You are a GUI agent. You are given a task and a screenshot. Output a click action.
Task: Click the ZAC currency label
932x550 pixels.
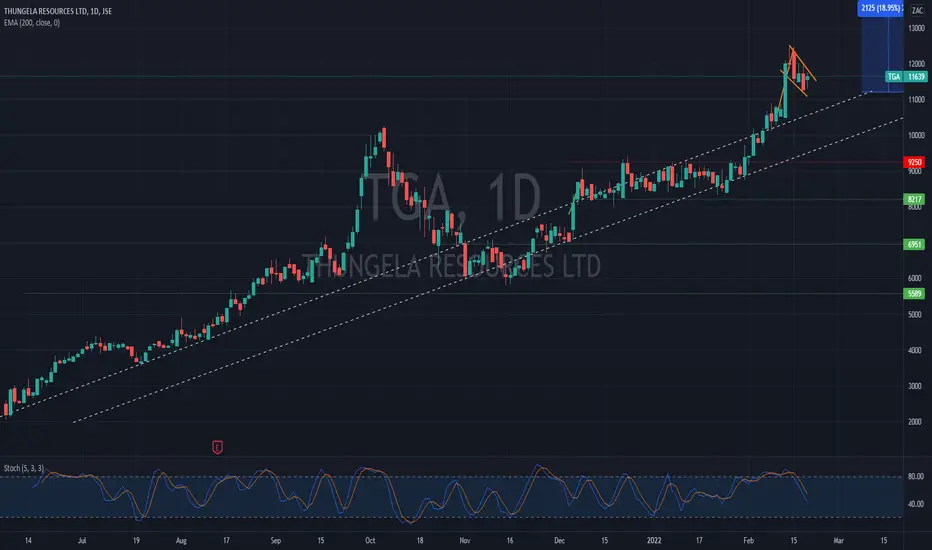917,11
